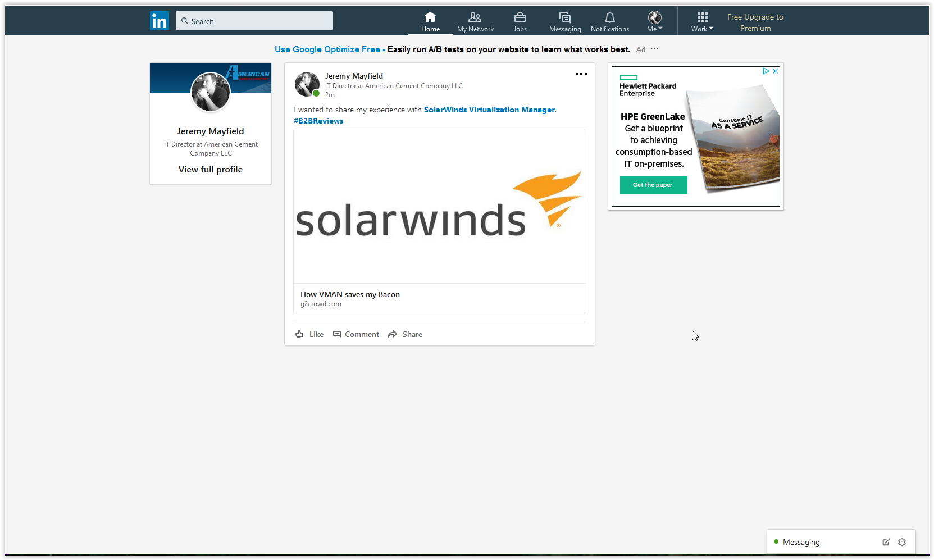The image size is (934, 560).
Task: Open the My Network tab
Action: click(475, 22)
